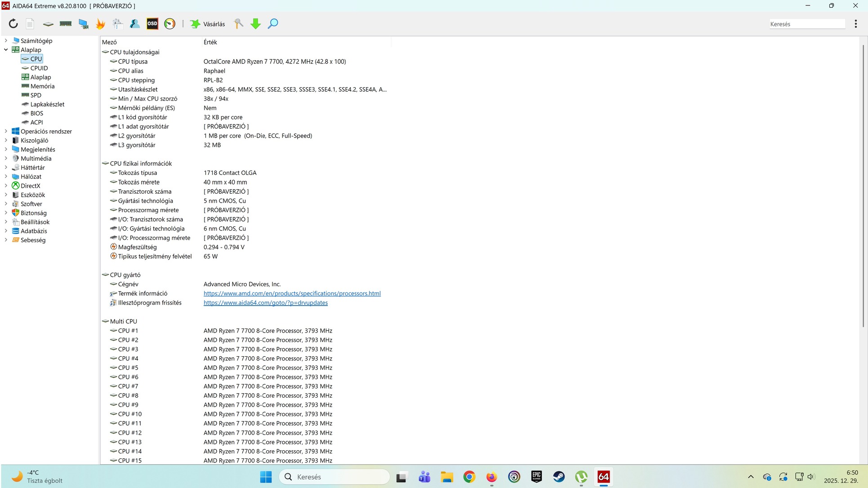
Task: Click the green download updates arrow
Action: pyautogui.click(x=255, y=24)
